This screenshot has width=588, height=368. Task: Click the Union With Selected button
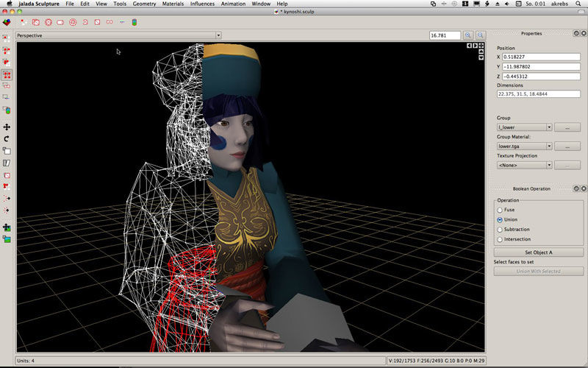click(x=539, y=271)
